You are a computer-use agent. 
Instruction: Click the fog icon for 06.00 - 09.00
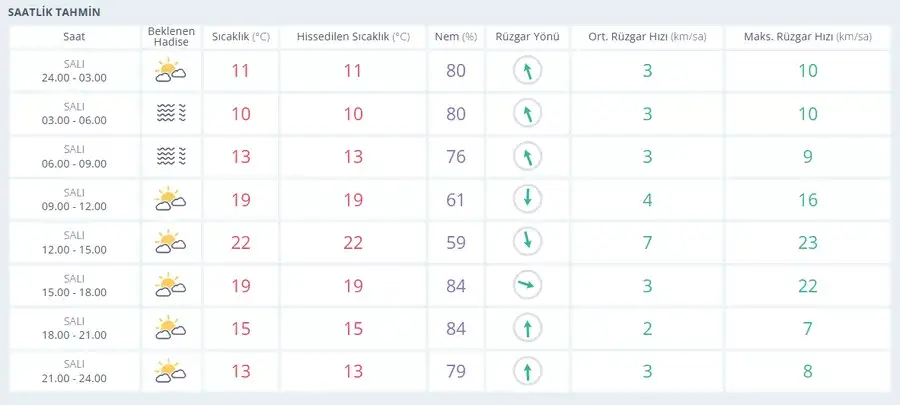171,157
